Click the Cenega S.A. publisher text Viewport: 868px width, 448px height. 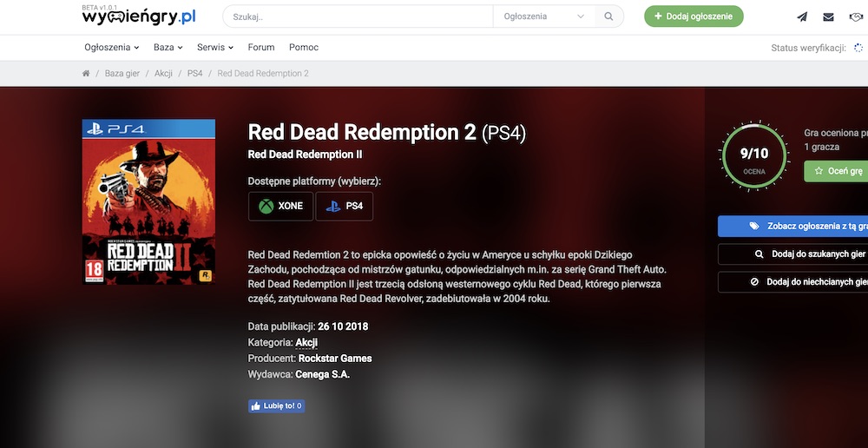(323, 374)
